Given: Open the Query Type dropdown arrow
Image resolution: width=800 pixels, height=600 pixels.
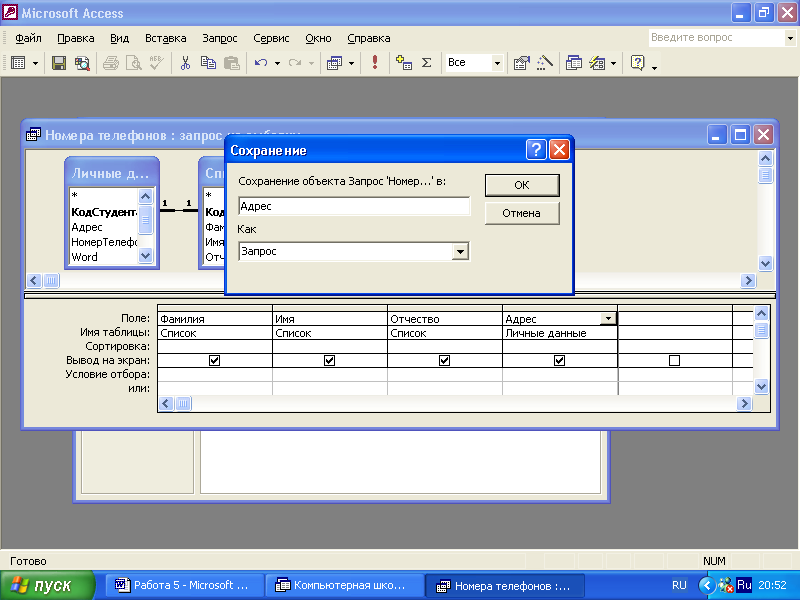Looking at the screenshot, I should [351, 64].
